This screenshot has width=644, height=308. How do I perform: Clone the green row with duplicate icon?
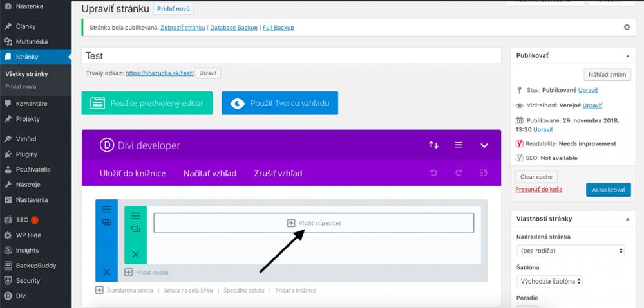click(x=135, y=229)
